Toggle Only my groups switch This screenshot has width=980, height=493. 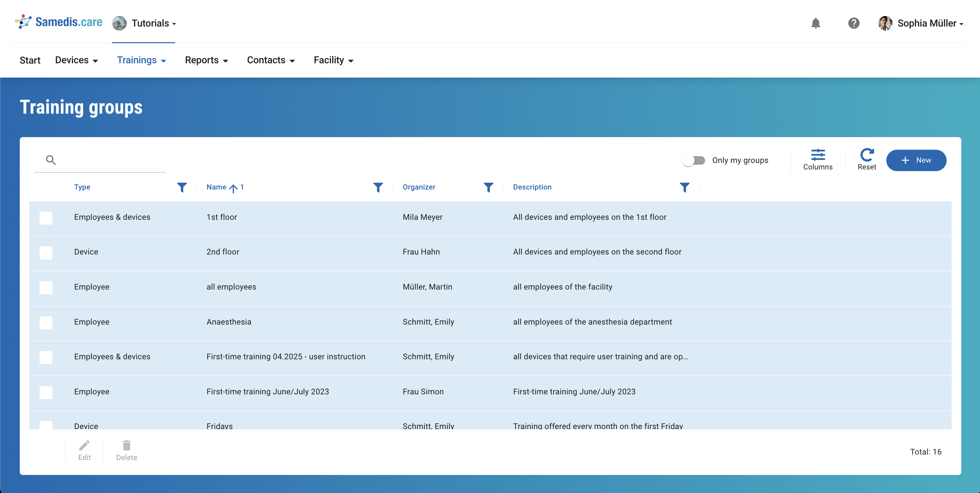point(694,160)
